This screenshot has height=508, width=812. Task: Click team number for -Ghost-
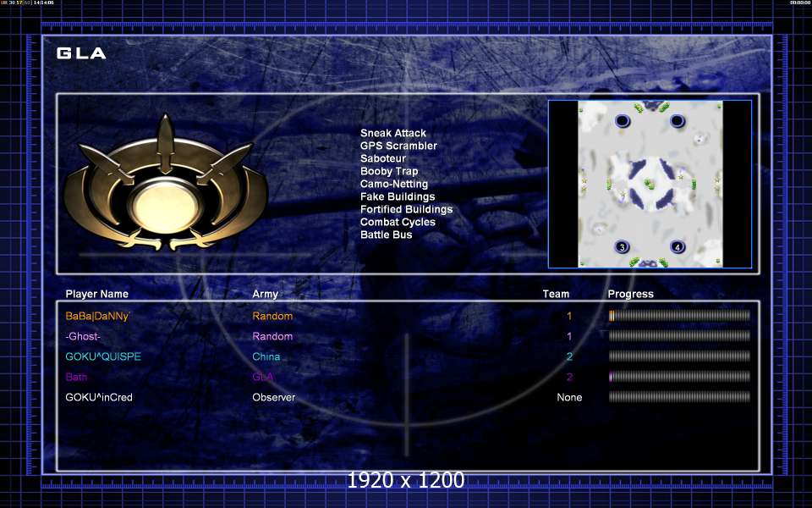tap(569, 336)
